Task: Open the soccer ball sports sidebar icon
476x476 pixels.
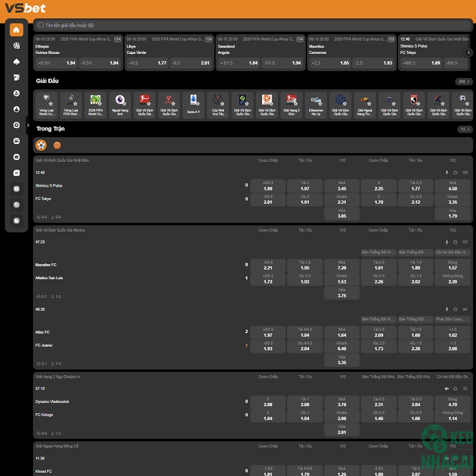Action: 17,46
